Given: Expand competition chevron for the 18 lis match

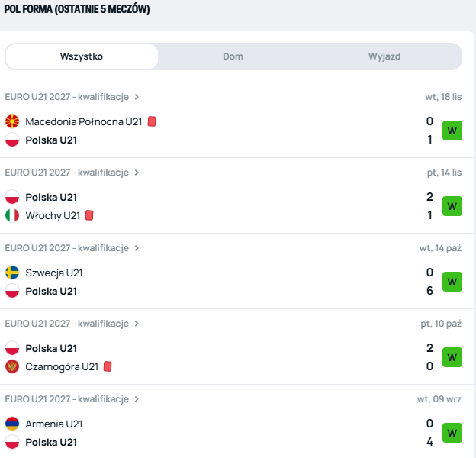Looking at the screenshot, I should click(x=137, y=97).
